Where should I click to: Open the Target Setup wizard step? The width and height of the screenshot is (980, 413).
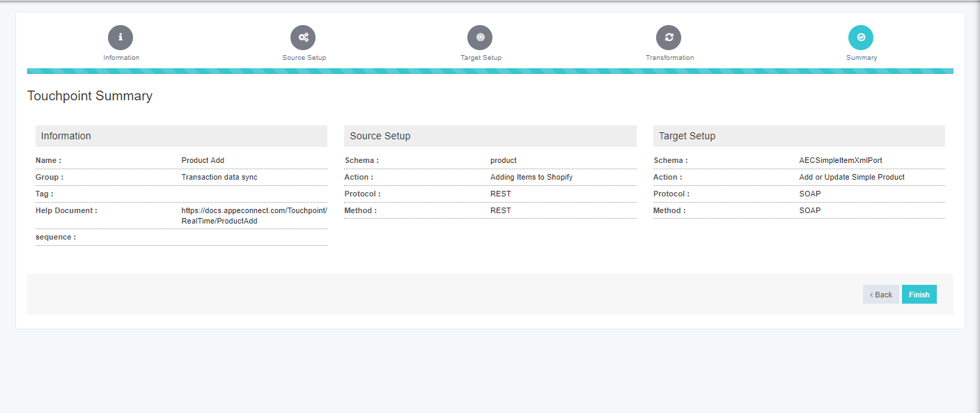pyautogui.click(x=481, y=58)
